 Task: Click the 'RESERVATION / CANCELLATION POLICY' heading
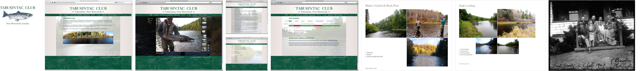301,38
